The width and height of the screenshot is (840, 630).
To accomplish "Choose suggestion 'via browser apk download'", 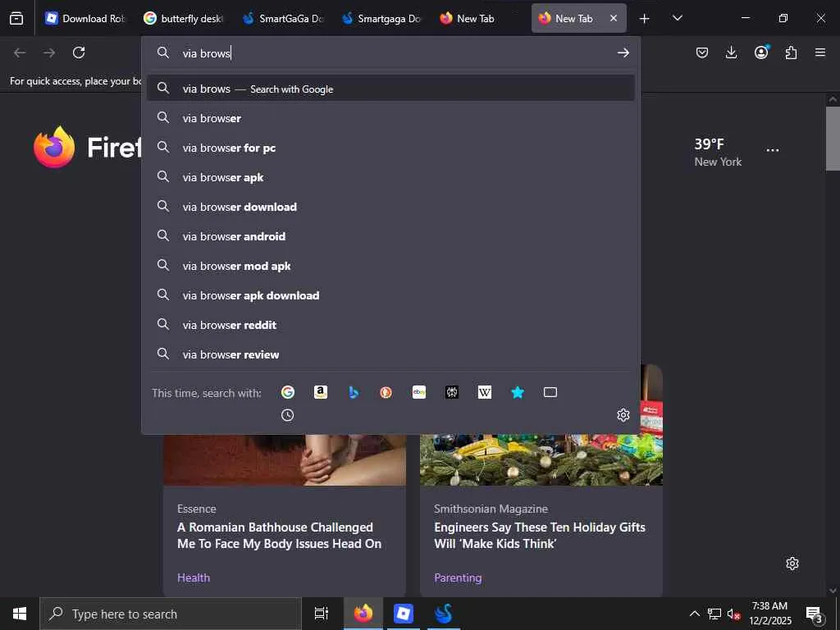I will (390, 295).
